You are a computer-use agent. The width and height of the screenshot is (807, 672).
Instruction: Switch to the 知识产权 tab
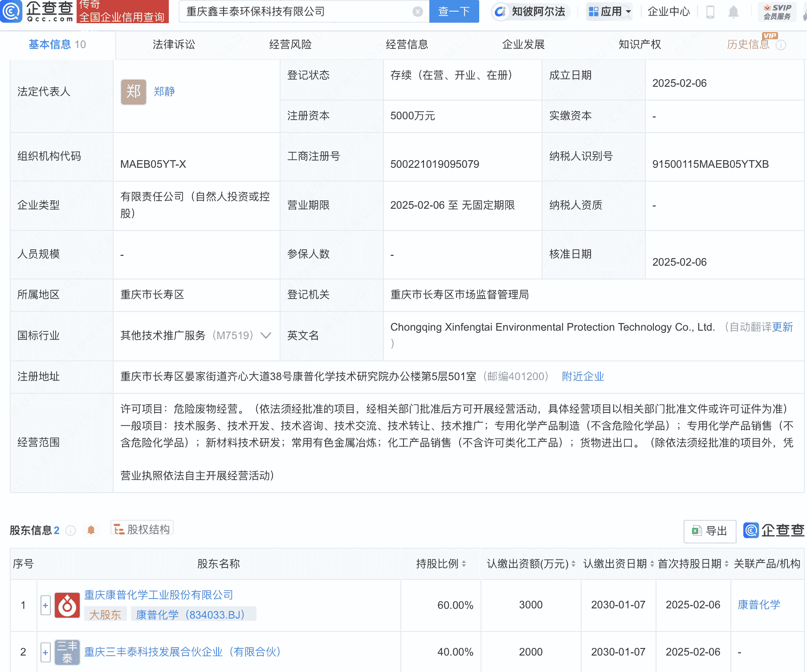coord(639,45)
